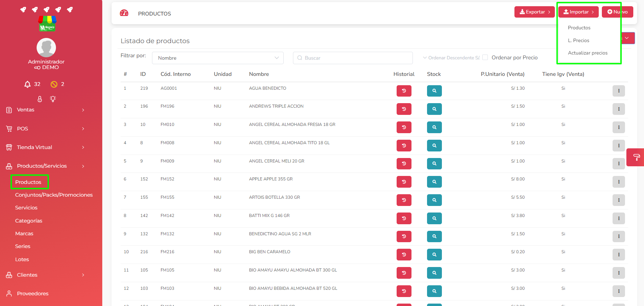The image size is (644, 306).
Task: Open Categorías submenu item
Action: coord(29,221)
